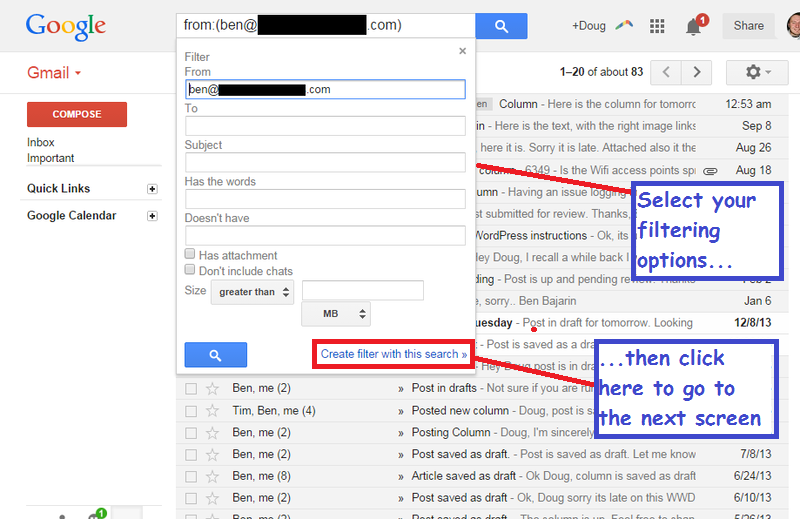This screenshot has width=800, height=519.
Task: Click the account profile picture
Action: click(793, 26)
